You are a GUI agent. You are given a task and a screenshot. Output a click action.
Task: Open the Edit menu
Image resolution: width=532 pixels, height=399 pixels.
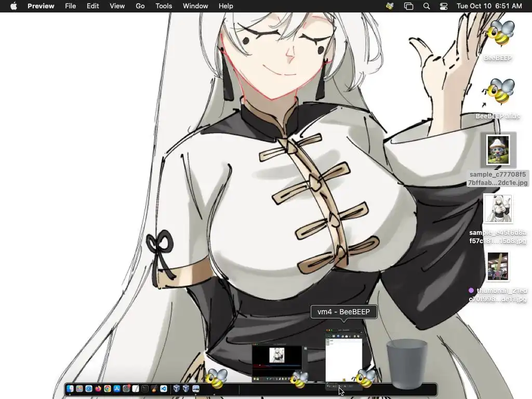tap(92, 6)
